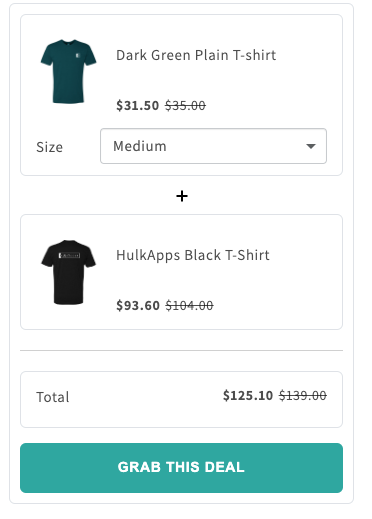Click the struck-through $104.00 original price
Image resolution: width=372 pixels, height=519 pixels.
pyautogui.click(x=189, y=305)
